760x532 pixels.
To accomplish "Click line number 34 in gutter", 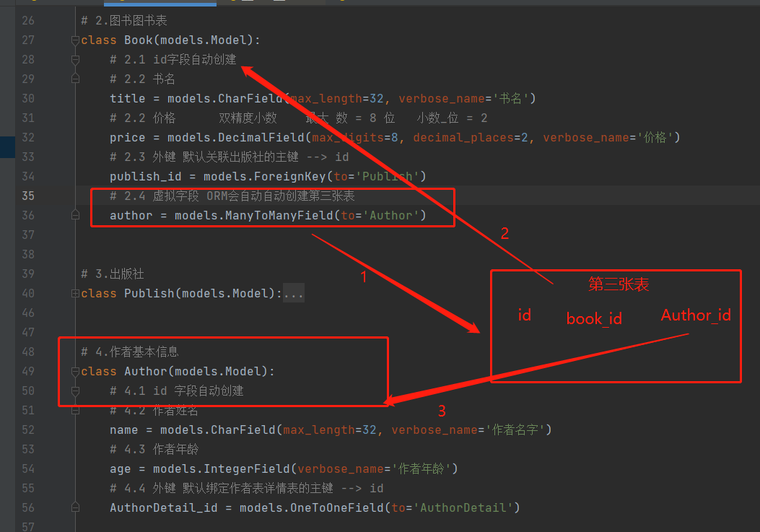I will 28,177.
